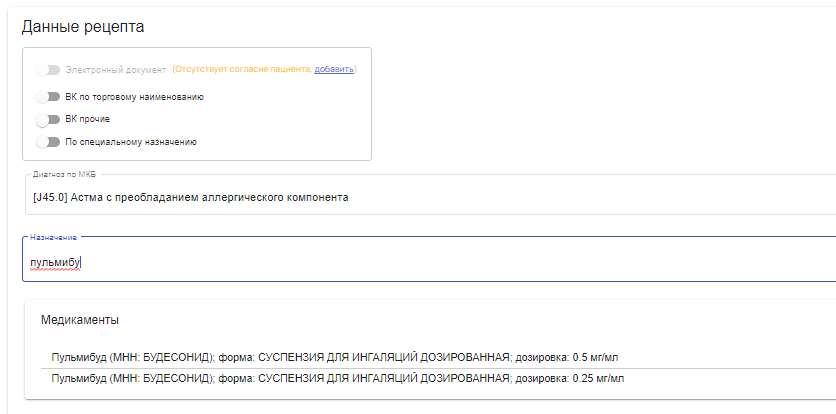Click the Отсутствует согласие пациента warning
The image size is (836, 414).
[x=243, y=69]
